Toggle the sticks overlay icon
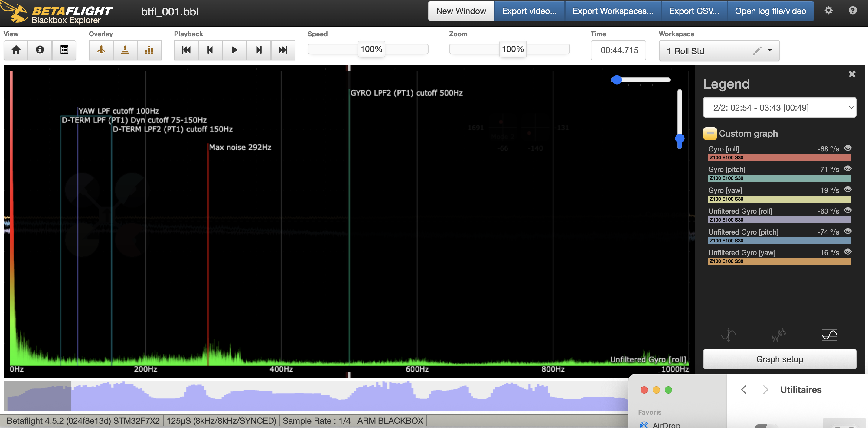The image size is (868, 428). [125, 50]
